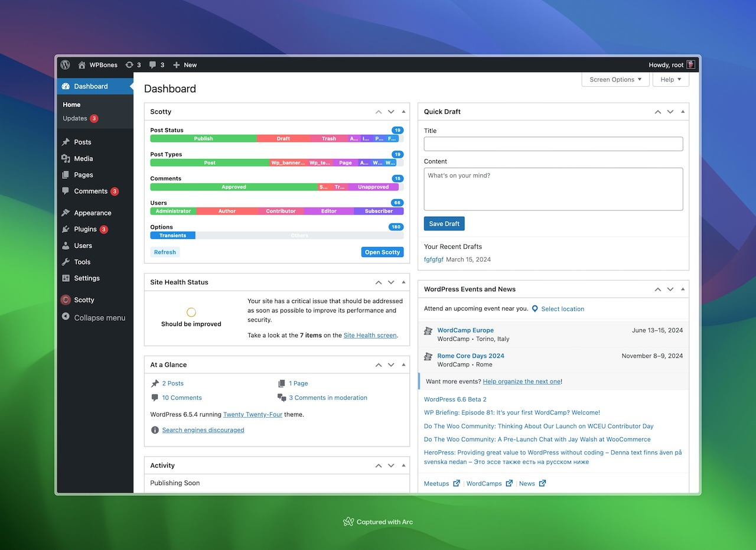Open the WordCamps external link

point(489,483)
